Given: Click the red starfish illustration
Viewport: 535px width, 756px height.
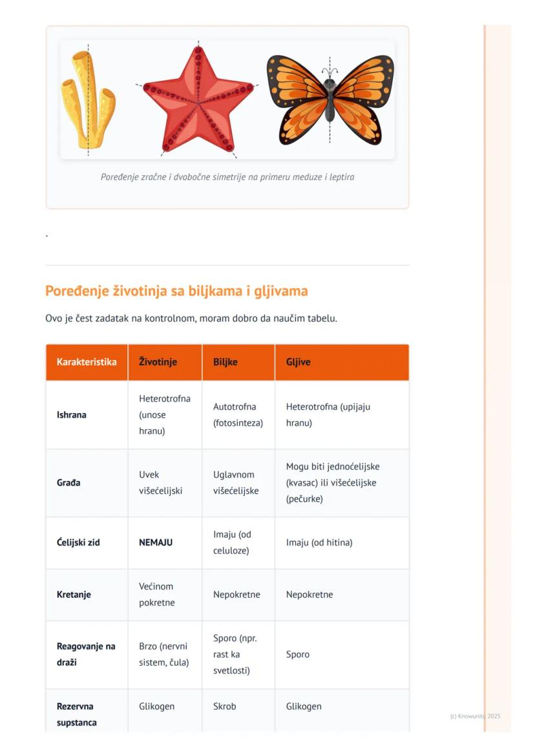Looking at the screenshot, I should tap(198, 100).
